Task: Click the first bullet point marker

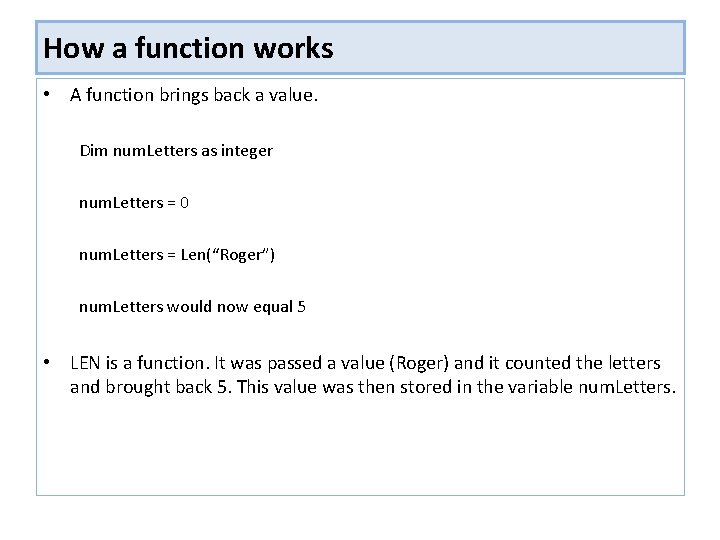Action: pyautogui.click(x=47, y=96)
